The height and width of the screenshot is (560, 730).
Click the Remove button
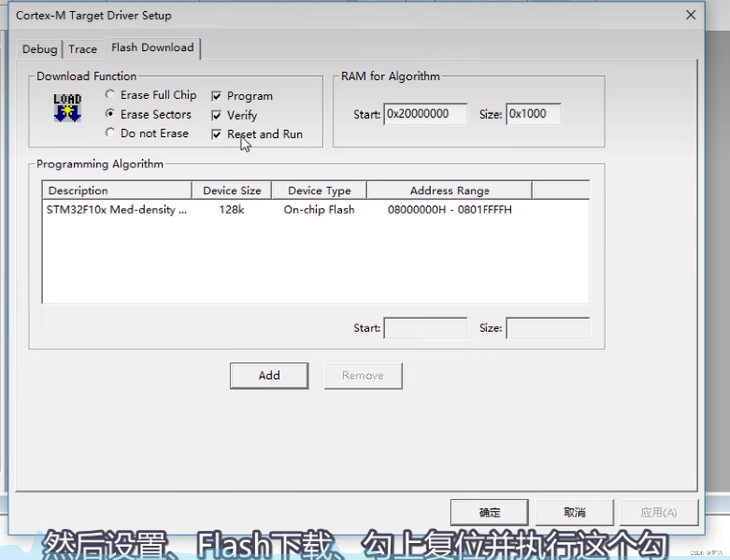point(363,376)
